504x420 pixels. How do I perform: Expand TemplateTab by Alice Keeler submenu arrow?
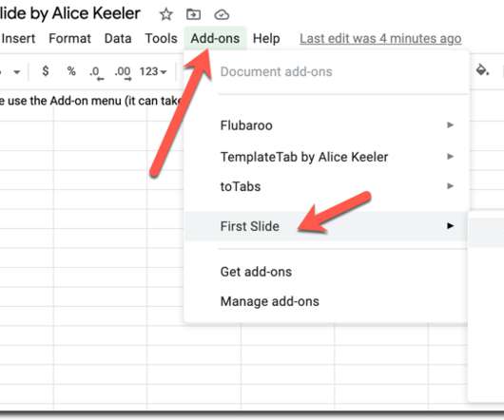[x=451, y=157]
